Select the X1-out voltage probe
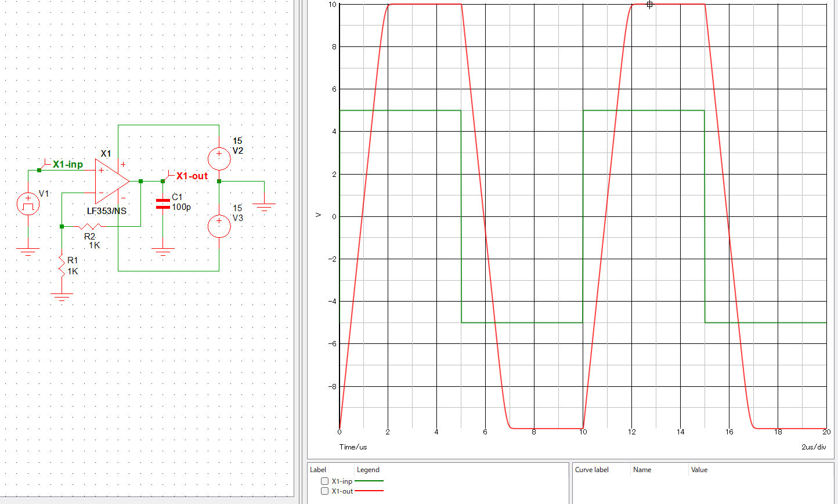This screenshot has height=504, width=838. point(190,176)
